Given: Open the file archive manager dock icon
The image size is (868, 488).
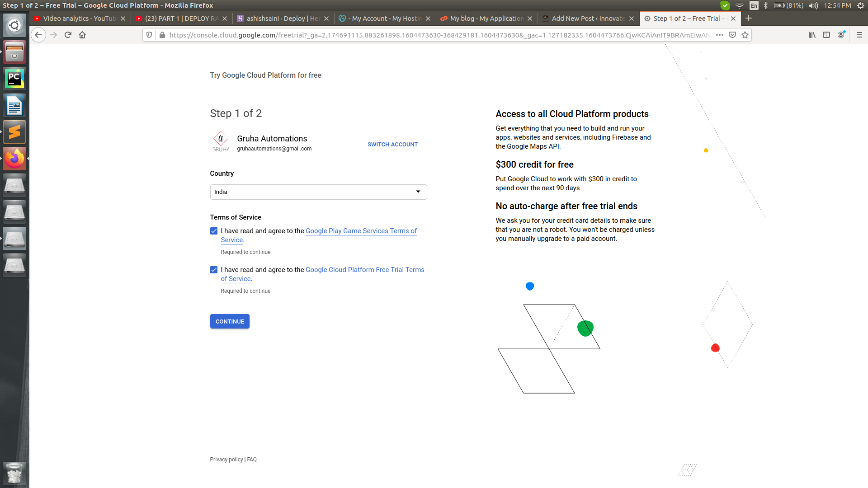Looking at the screenshot, I should click(x=14, y=52).
